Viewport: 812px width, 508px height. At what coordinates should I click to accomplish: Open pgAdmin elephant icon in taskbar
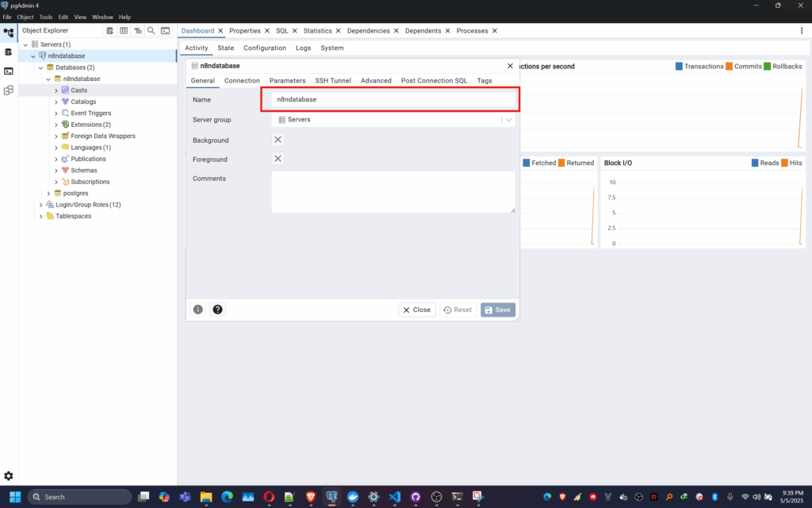point(332,497)
